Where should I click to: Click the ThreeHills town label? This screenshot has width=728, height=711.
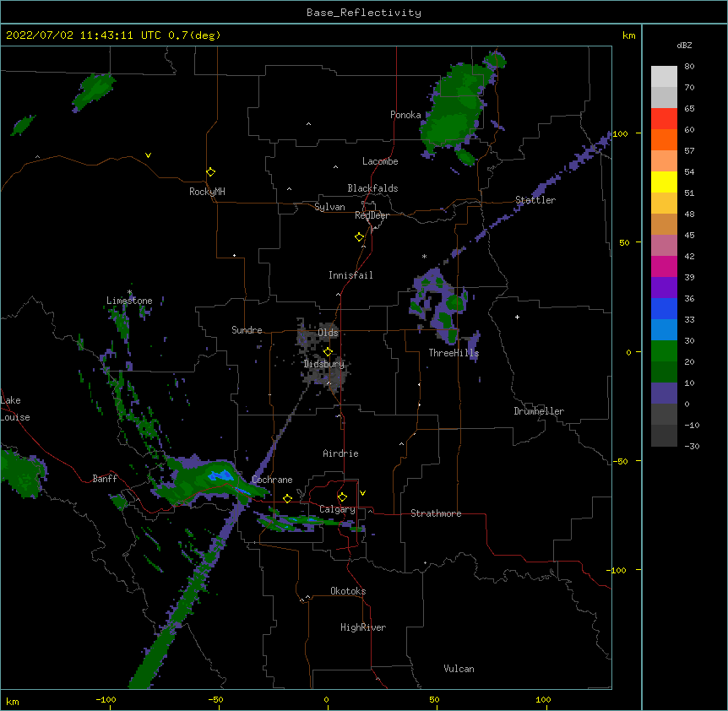pyautogui.click(x=454, y=353)
